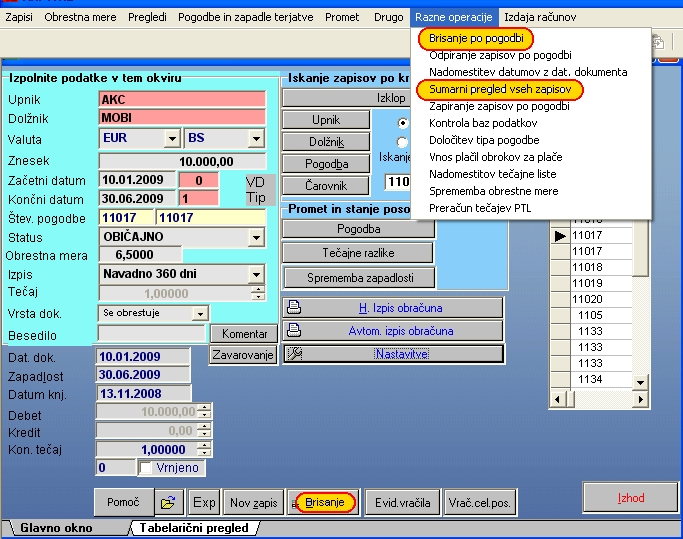Click the Exp export button
Image resolution: width=683 pixels, height=539 pixels.
coord(204,502)
